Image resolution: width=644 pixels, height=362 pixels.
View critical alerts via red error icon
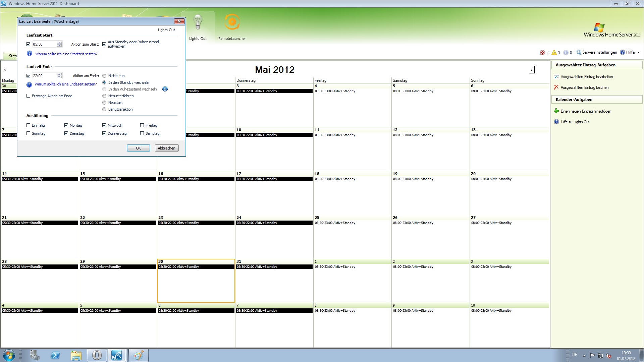point(542,52)
